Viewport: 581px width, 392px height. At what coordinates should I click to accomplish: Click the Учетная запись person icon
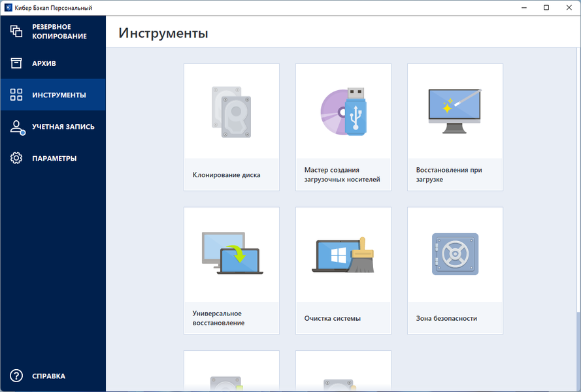18,127
